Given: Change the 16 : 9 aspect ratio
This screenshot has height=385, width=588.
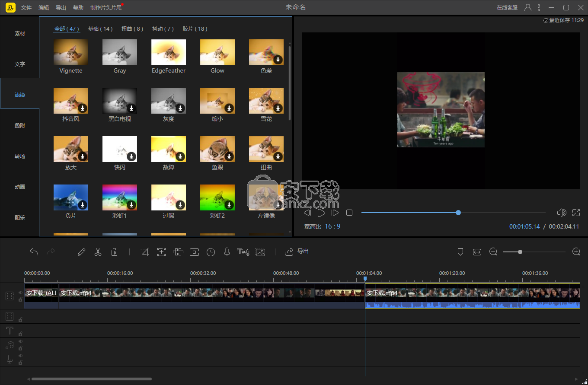Looking at the screenshot, I should (332, 226).
